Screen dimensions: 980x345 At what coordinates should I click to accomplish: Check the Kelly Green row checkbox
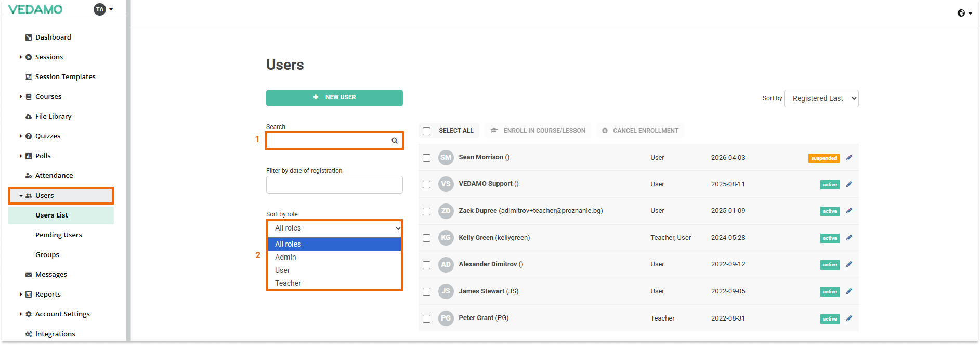click(427, 238)
